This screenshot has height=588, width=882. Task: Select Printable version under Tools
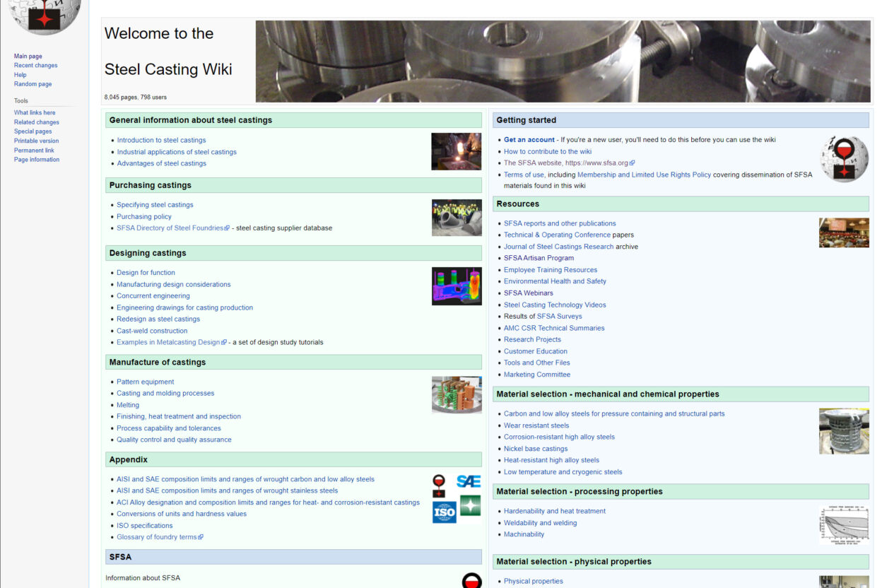[36, 141]
